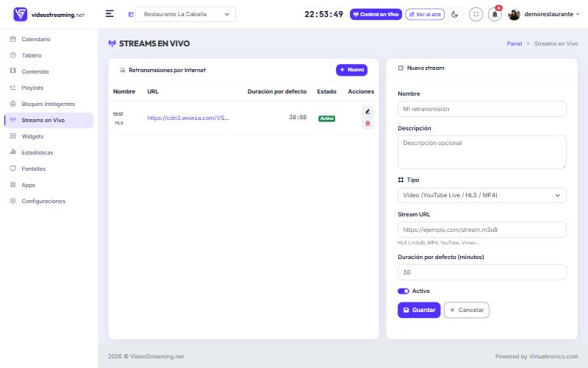The image size is (588, 368).
Task: Click Apps sidebar icon
Action: [12, 185]
